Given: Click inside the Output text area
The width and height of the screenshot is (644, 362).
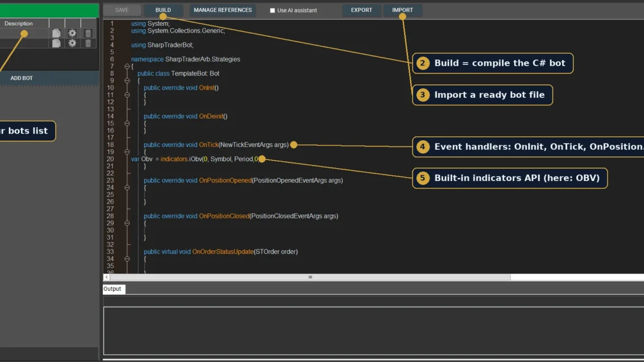Looking at the screenshot, I should 373,331.
